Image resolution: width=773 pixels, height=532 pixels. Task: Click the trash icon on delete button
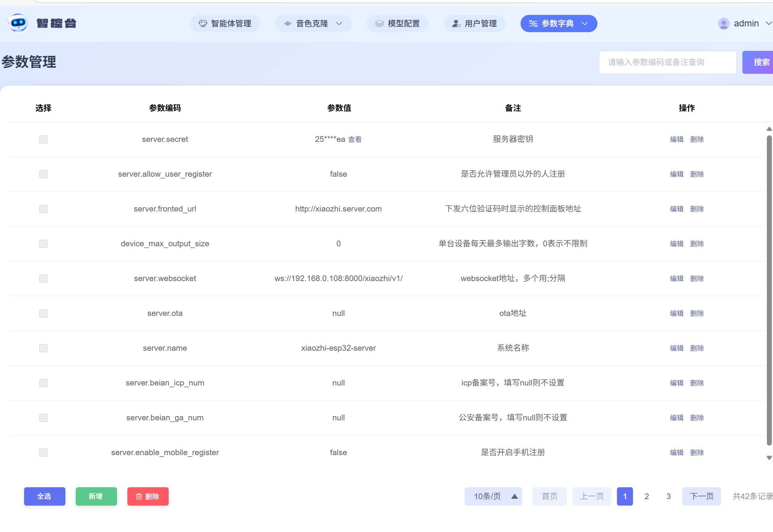pyautogui.click(x=139, y=496)
